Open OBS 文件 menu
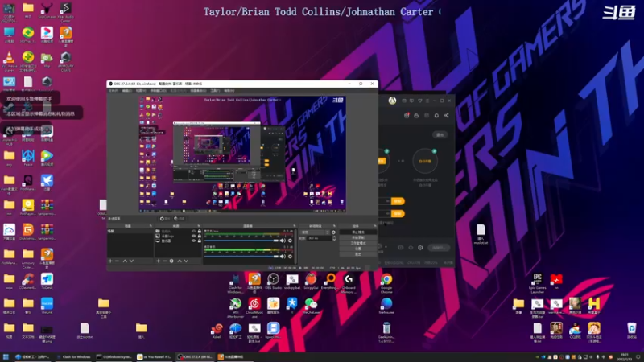Image resolution: width=644 pixels, height=362 pixels. 113,91
